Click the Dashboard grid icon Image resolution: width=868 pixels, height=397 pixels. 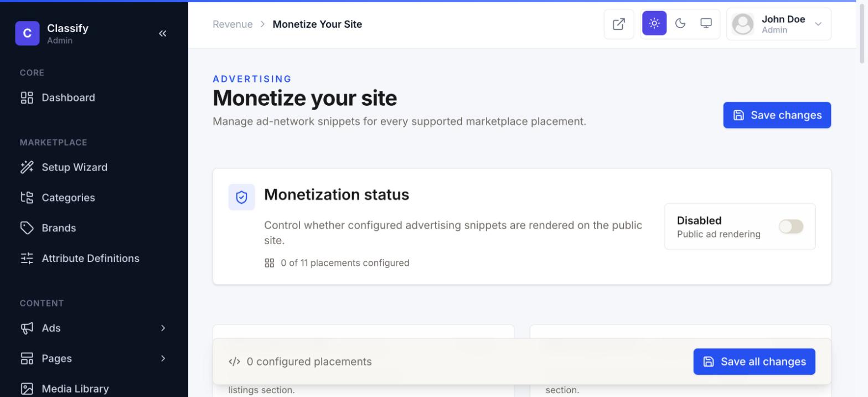point(27,98)
